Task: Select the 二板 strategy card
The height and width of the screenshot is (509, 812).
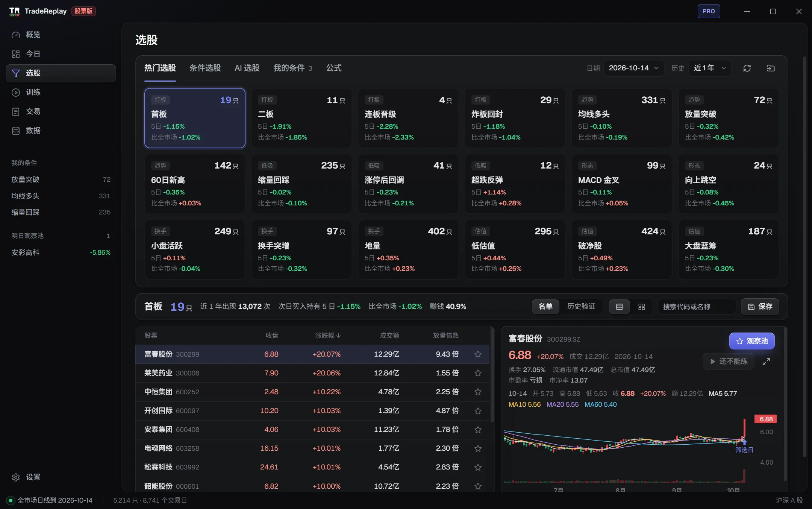Action: 301,118
